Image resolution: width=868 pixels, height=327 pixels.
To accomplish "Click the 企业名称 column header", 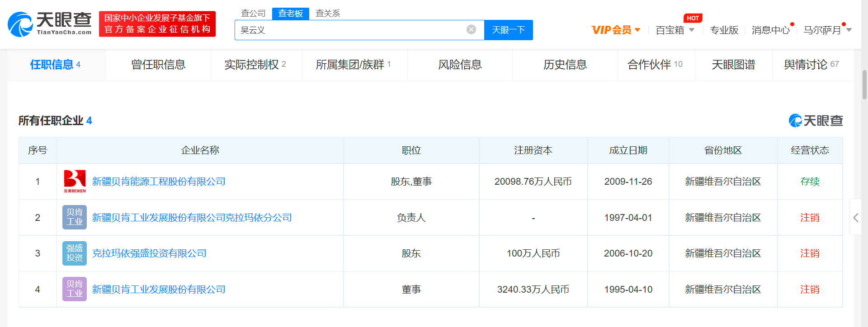I will click(200, 150).
